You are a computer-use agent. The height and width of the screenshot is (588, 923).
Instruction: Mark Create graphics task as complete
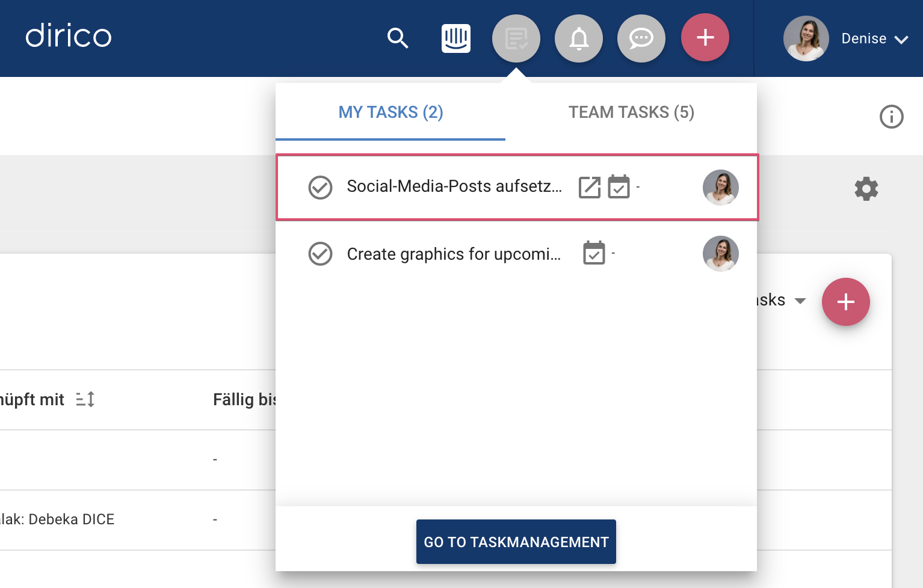[320, 254]
